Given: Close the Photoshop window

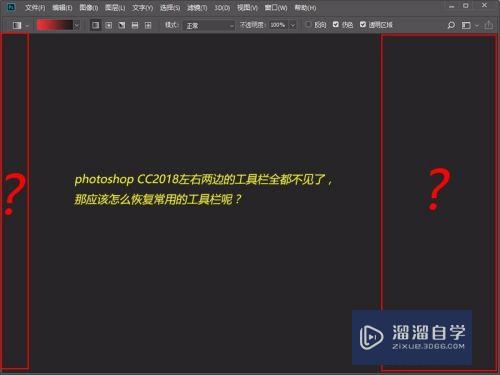Looking at the screenshot, I should [x=484, y=5].
